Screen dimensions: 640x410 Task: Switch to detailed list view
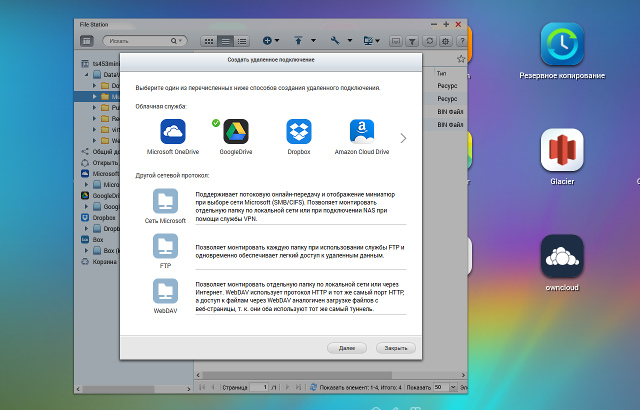point(242,41)
